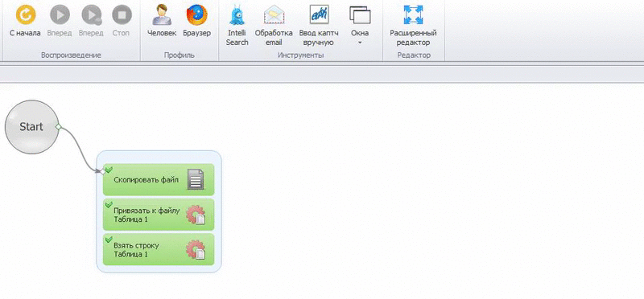Select the Firefox 'Браузер' icon
This screenshot has width=644, height=299.
click(196, 14)
